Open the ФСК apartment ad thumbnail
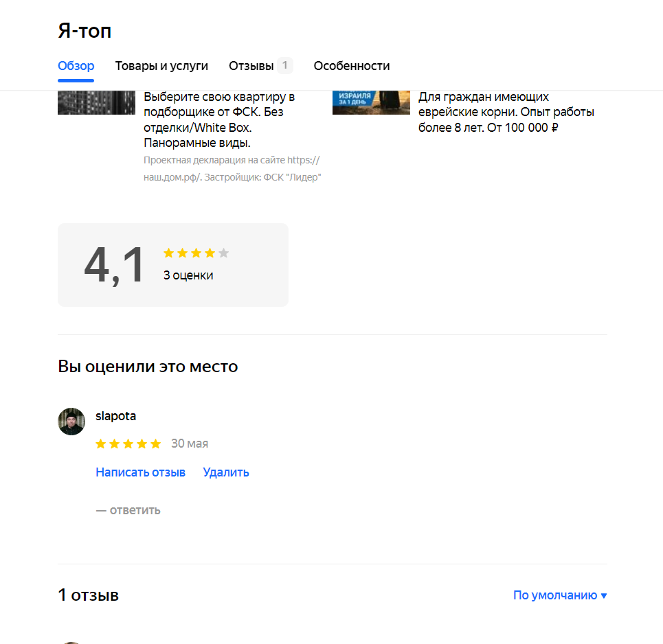This screenshot has width=663, height=644. [x=96, y=103]
